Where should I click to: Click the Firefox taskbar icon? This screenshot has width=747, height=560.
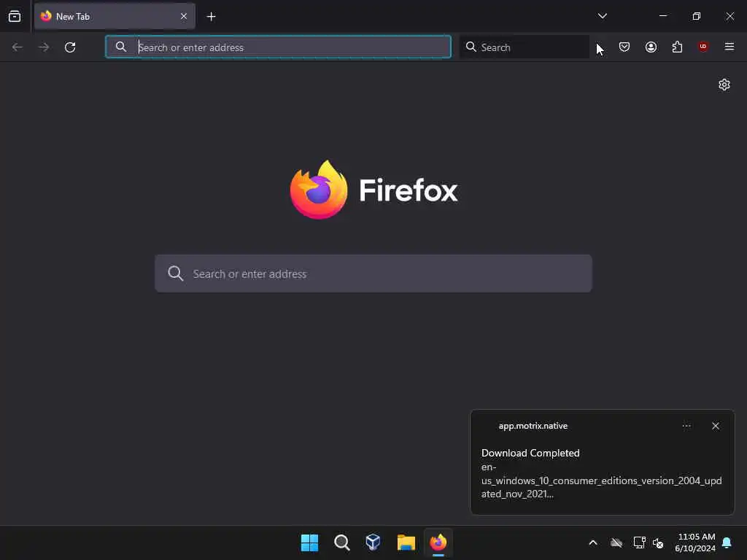(438, 542)
